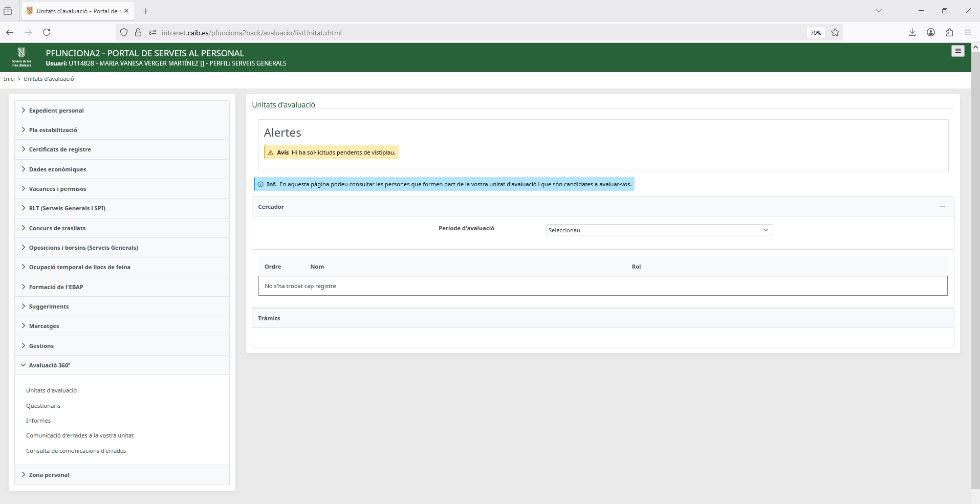Open the browser downloads icon

point(912,32)
